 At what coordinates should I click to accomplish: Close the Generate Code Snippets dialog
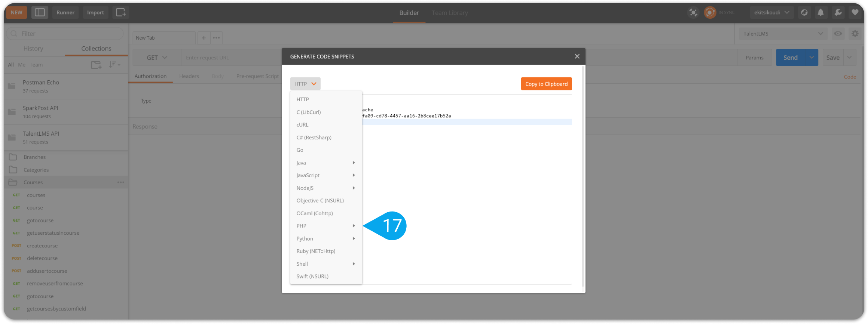pyautogui.click(x=577, y=56)
